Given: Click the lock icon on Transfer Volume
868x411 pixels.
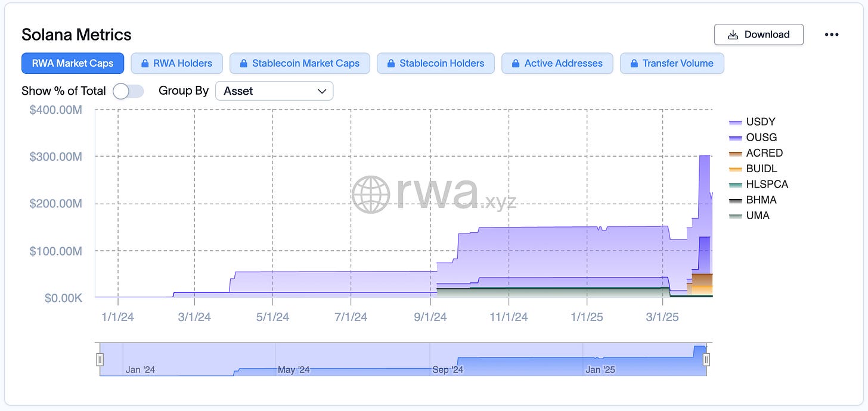Looking at the screenshot, I should [x=633, y=63].
